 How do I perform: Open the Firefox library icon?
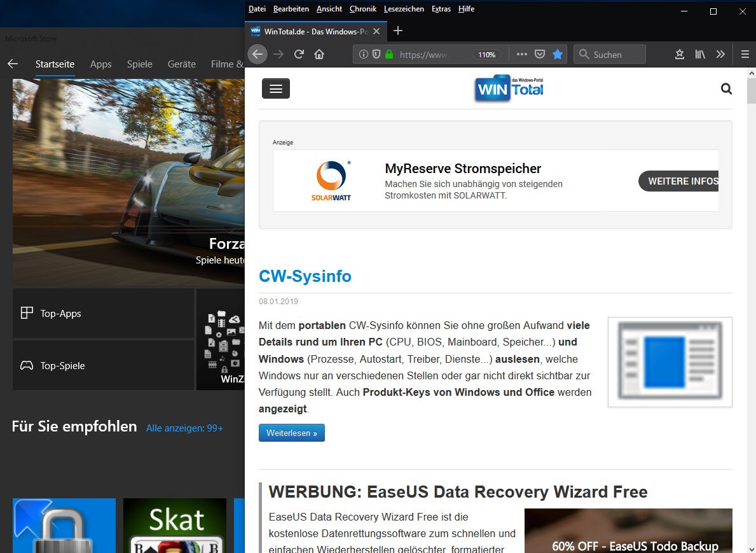(x=700, y=54)
